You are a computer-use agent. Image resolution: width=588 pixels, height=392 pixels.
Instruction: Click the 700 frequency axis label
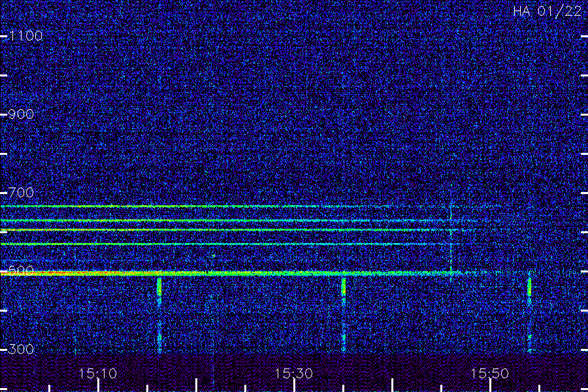pos(21,193)
